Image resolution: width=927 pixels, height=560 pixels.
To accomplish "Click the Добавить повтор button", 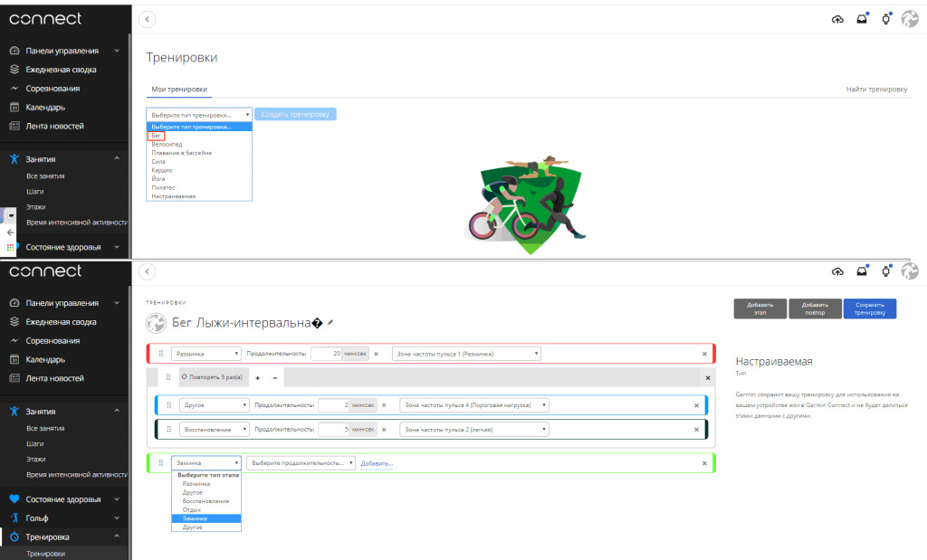I will pos(815,308).
